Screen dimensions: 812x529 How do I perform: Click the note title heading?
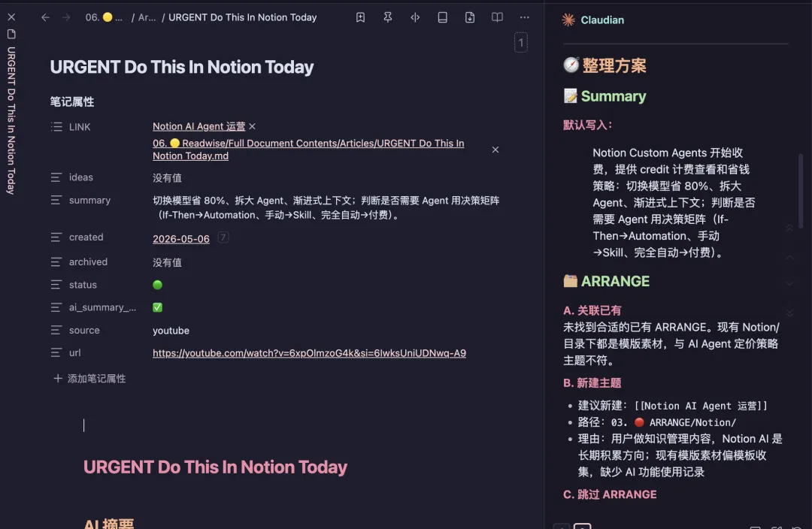tap(182, 67)
